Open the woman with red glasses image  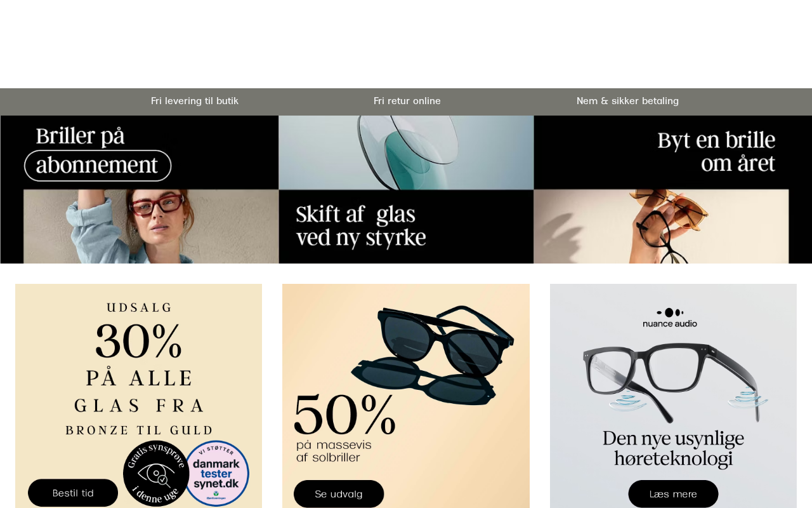coord(151,226)
